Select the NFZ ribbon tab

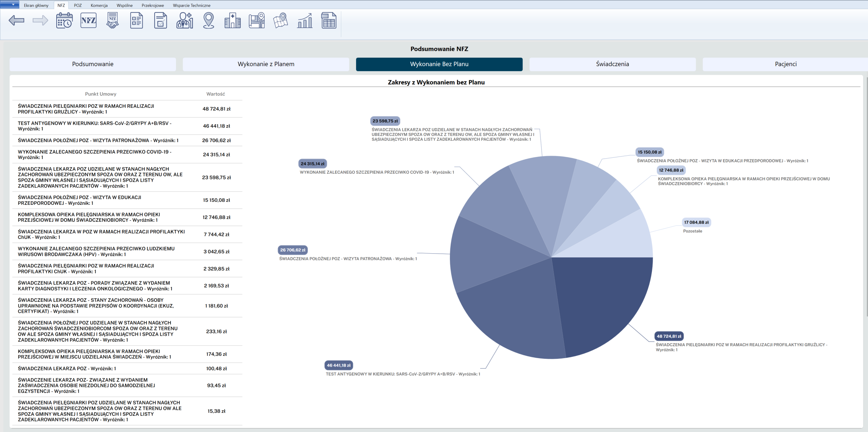click(61, 5)
